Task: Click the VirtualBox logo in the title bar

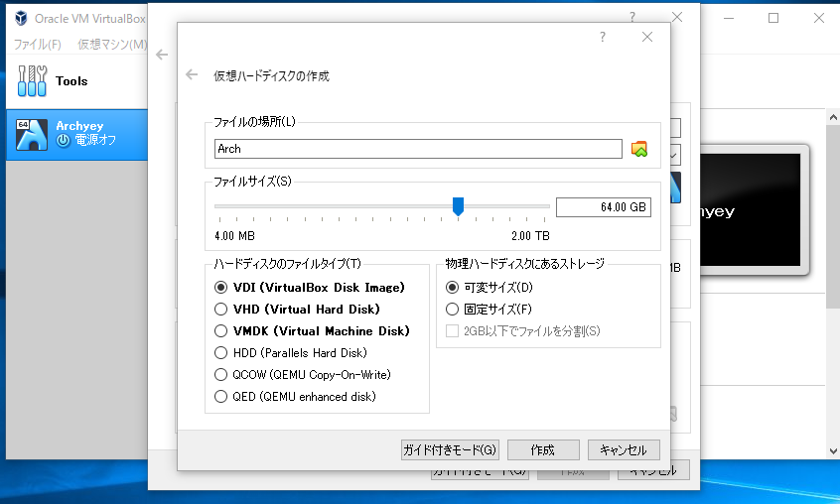Action: [21, 18]
